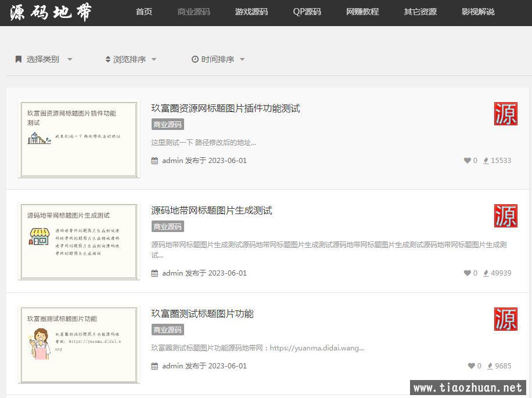The height and width of the screenshot is (398, 532).
Task: Click the heart icon on the 9685-views post
Action: (x=471, y=366)
